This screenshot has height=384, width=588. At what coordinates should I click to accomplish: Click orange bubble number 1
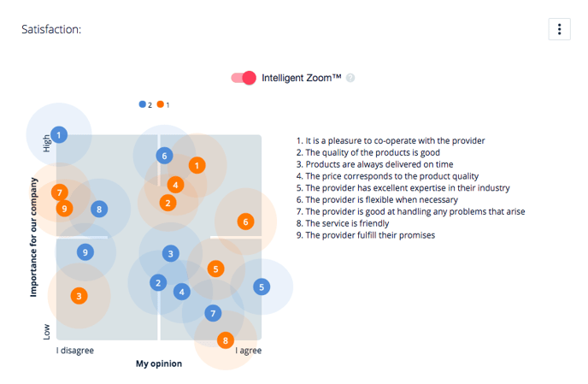pos(197,165)
